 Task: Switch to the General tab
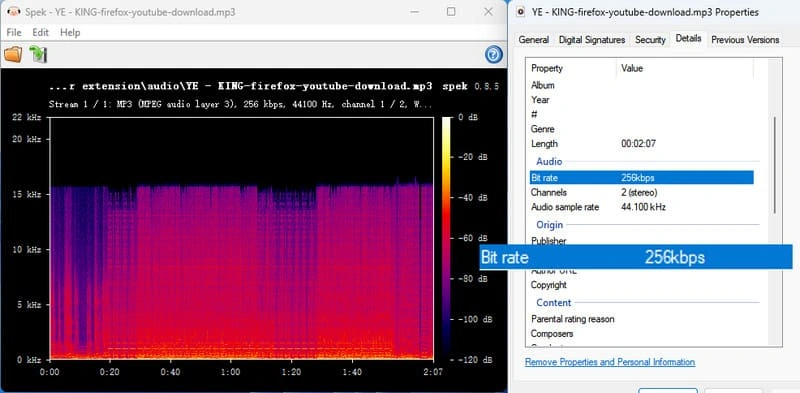pyautogui.click(x=534, y=40)
